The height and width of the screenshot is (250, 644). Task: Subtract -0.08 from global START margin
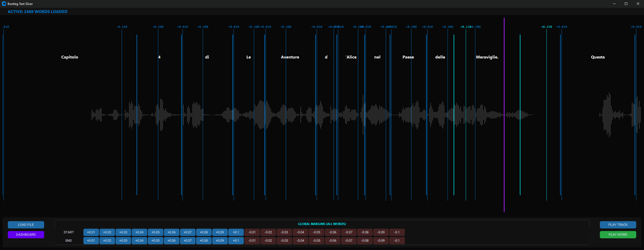365,232
